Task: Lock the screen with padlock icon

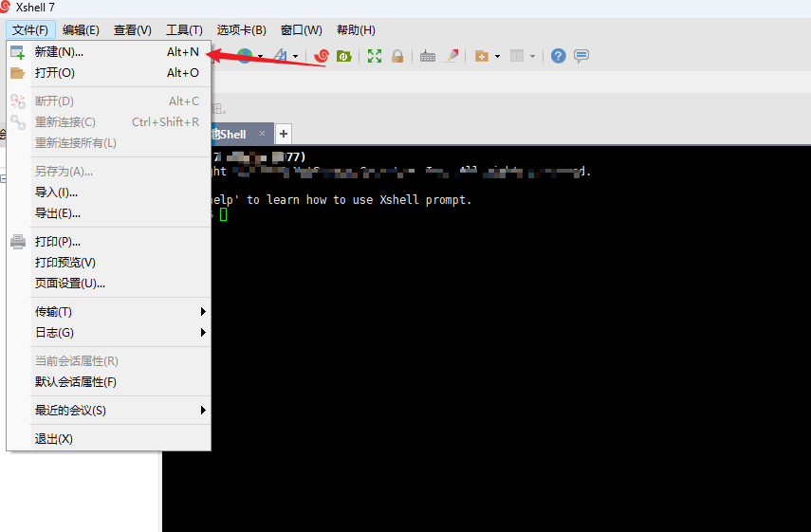Action: coord(397,56)
